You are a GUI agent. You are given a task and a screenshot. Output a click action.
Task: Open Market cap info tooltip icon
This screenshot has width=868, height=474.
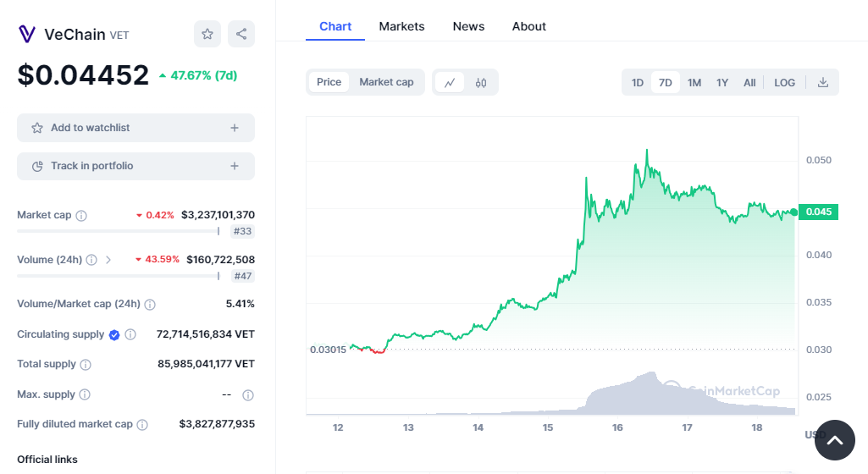81,216
